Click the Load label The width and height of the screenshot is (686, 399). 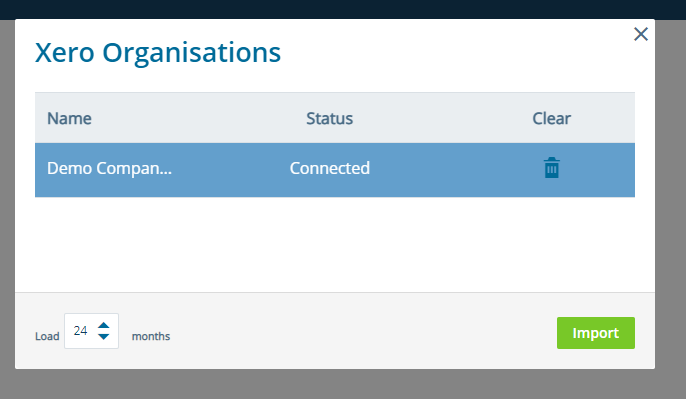[47, 336]
